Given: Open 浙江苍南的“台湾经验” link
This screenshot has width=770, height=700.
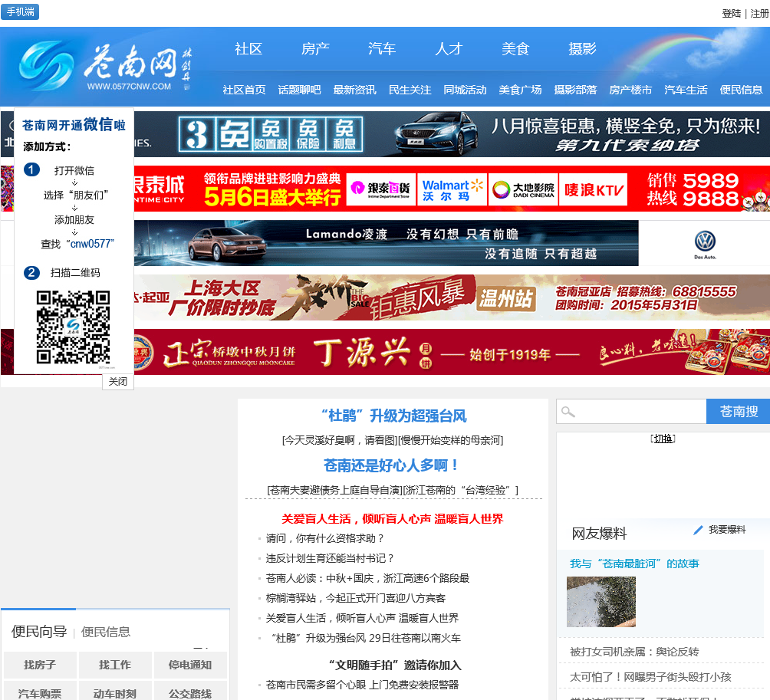Looking at the screenshot, I should pyautogui.click(x=460, y=490).
